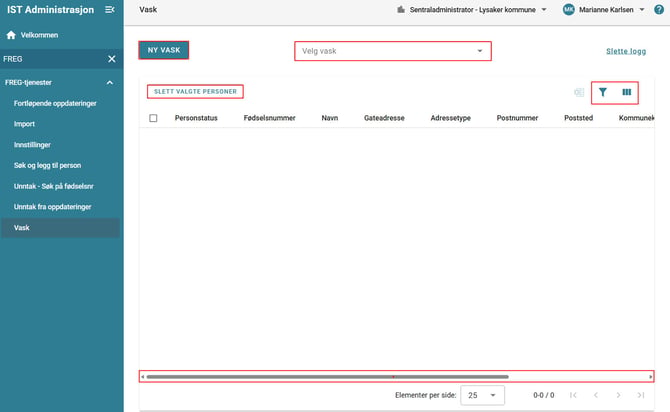Screen dimensions: 670x412
Task: Go to next page icon
Action: (618, 395)
